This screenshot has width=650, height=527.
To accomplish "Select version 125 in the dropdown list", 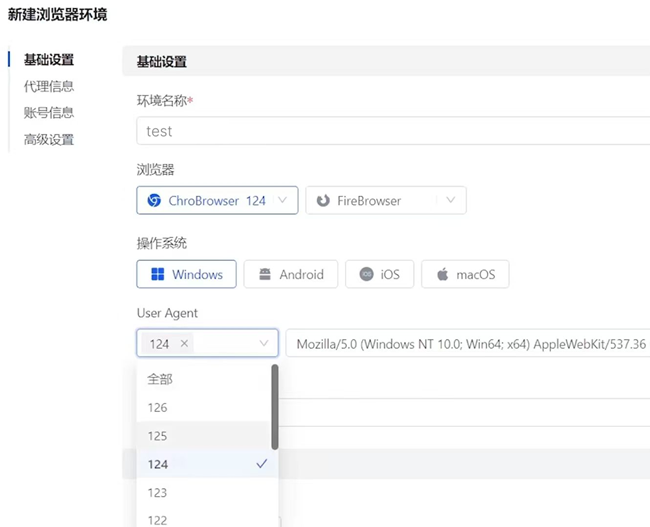I will (x=204, y=436).
